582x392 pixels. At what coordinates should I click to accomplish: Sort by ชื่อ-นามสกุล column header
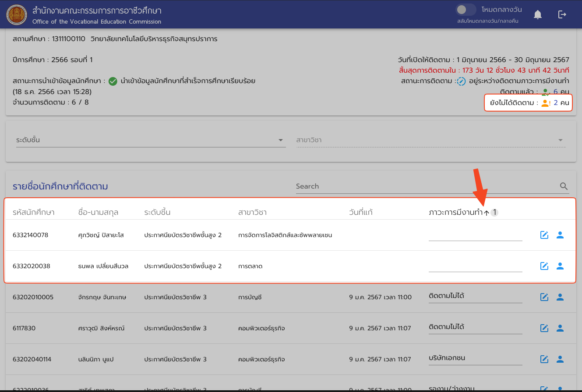(98, 213)
